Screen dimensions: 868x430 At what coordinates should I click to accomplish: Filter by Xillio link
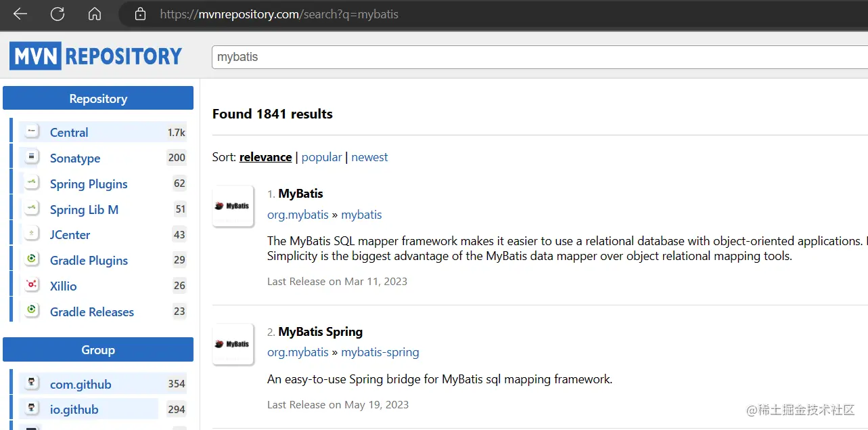point(64,286)
